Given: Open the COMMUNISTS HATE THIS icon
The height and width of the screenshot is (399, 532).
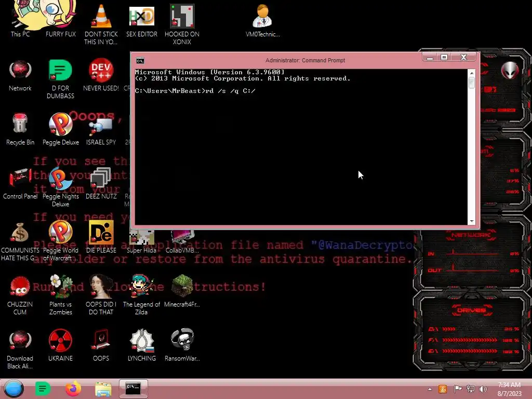Looking at the screenshot, I should click(20, 241).
